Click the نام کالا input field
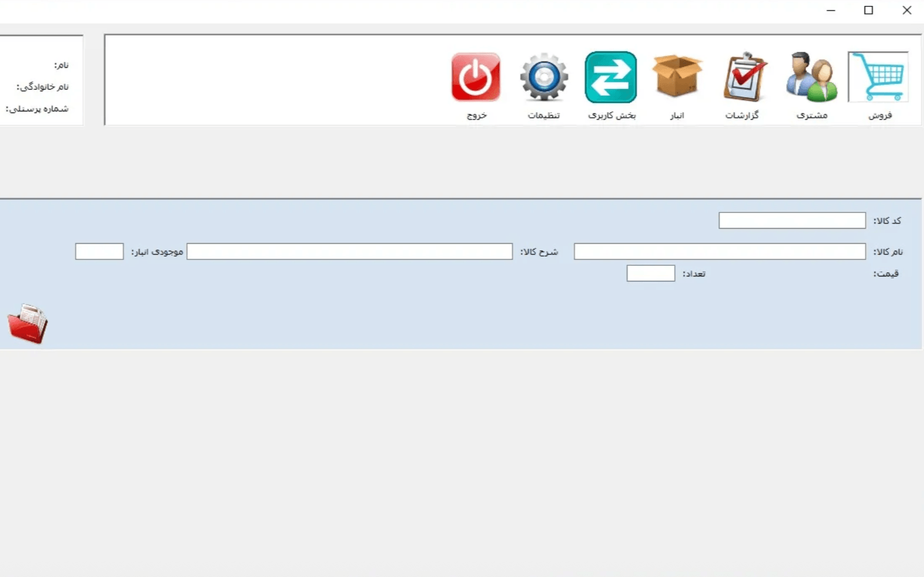The width and height of the screenshot is (924, 577). (x=720, y=251)
